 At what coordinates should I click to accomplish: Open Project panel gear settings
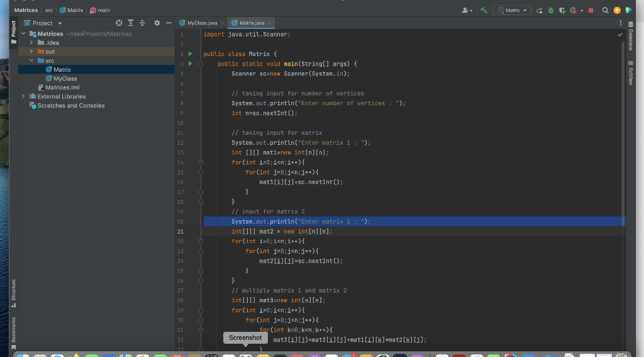pos(157,23)
